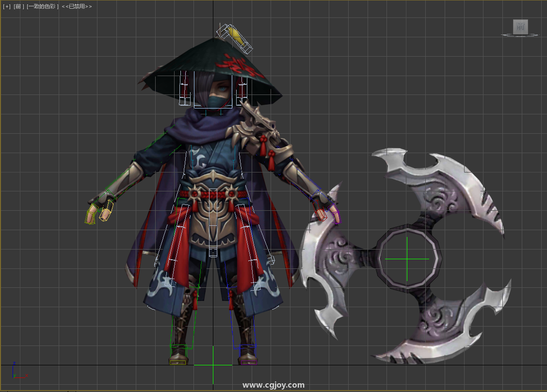Open the [一致的色彩] shading menu
The width and height of the screenshot is (547, 392).
point(43,7)
